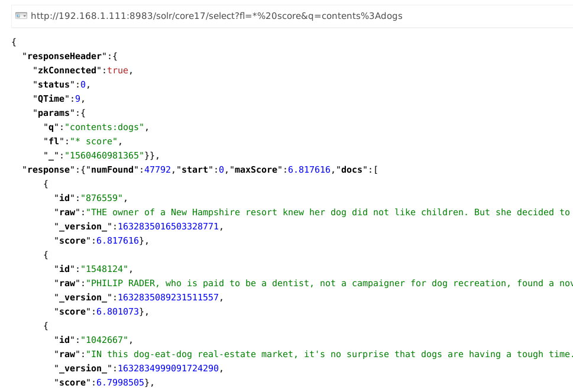Click the id value "1042667"
573x392 pixels.
point(105,340)
